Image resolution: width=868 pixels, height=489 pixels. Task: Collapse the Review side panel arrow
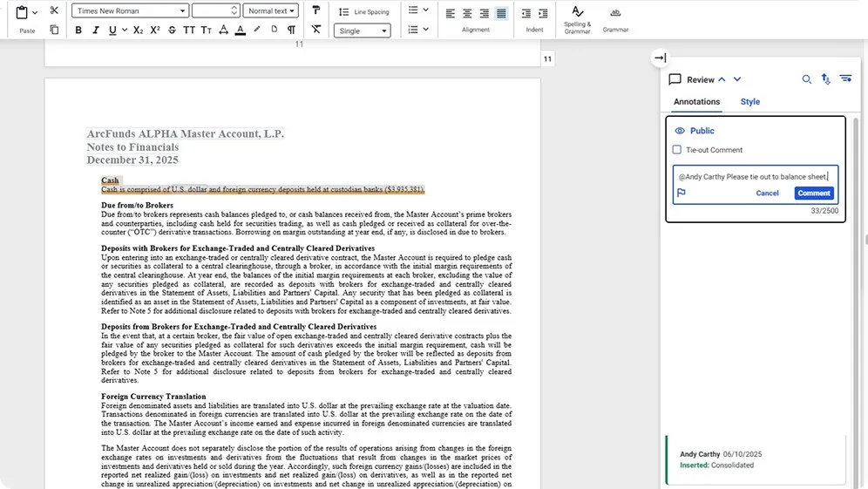661,58
